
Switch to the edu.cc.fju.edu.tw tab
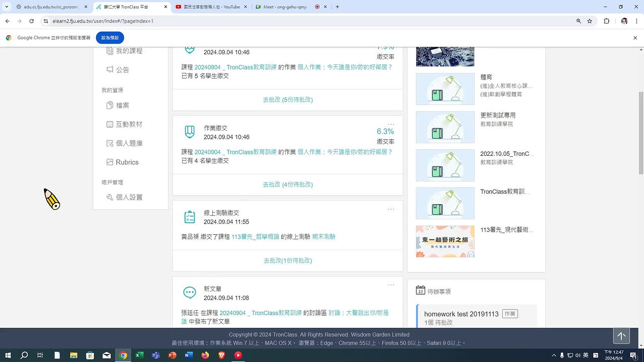(x=52, y=7)
